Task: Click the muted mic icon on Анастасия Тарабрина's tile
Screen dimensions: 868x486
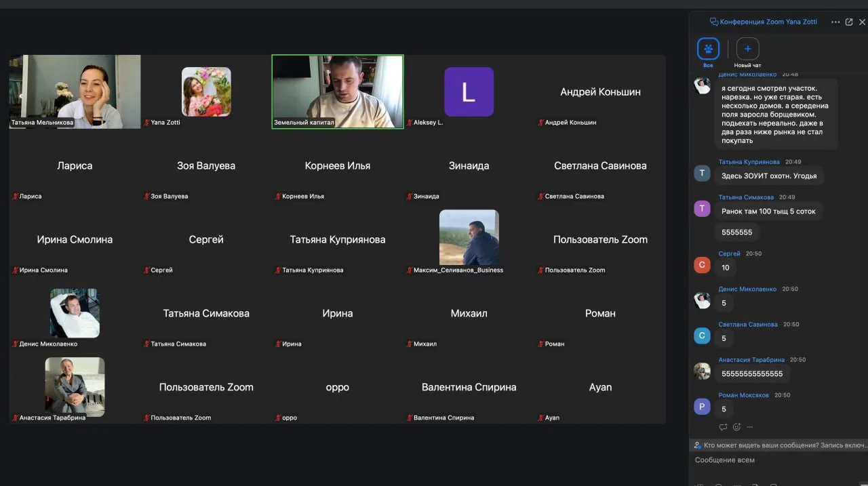Action: click(x=15, y=418)
